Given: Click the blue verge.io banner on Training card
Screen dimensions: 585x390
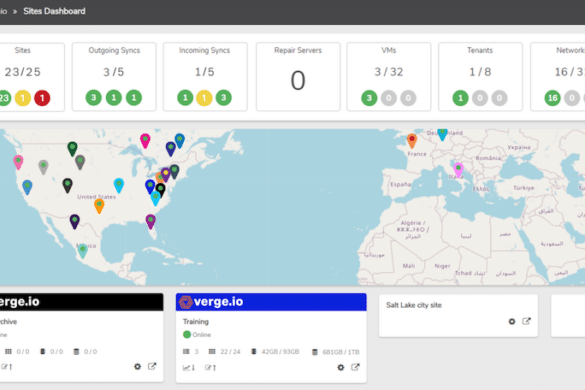Looking at the screenshot, I should click(271, 302).
